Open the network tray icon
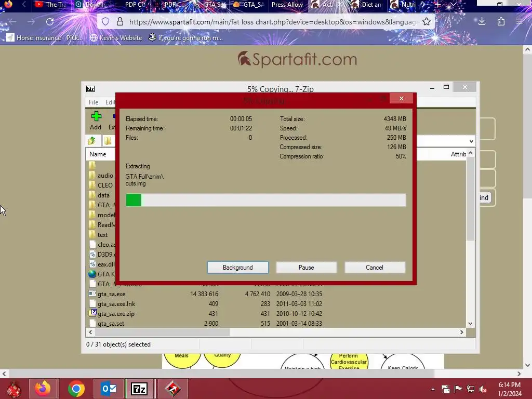This screenshot has height=399, width=532. point(471,389)
